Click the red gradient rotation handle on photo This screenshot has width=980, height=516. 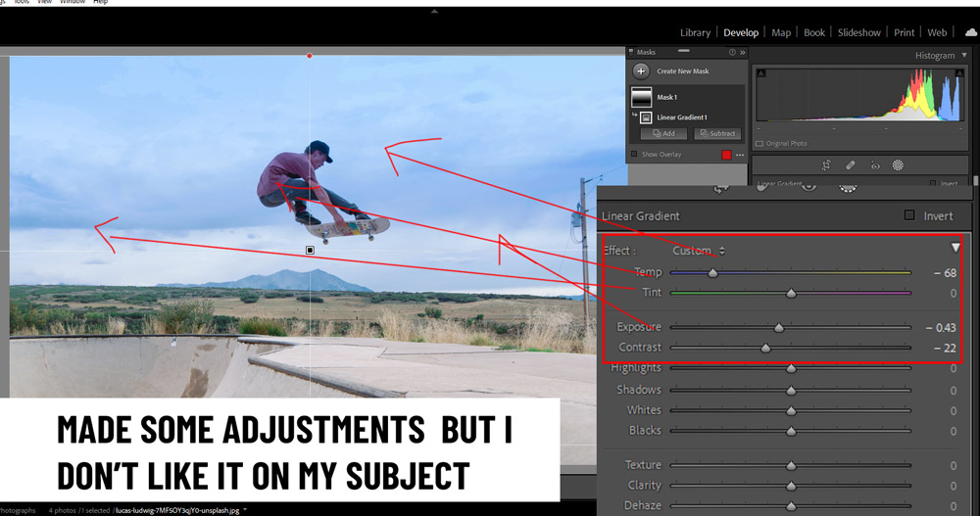point(310,56)
